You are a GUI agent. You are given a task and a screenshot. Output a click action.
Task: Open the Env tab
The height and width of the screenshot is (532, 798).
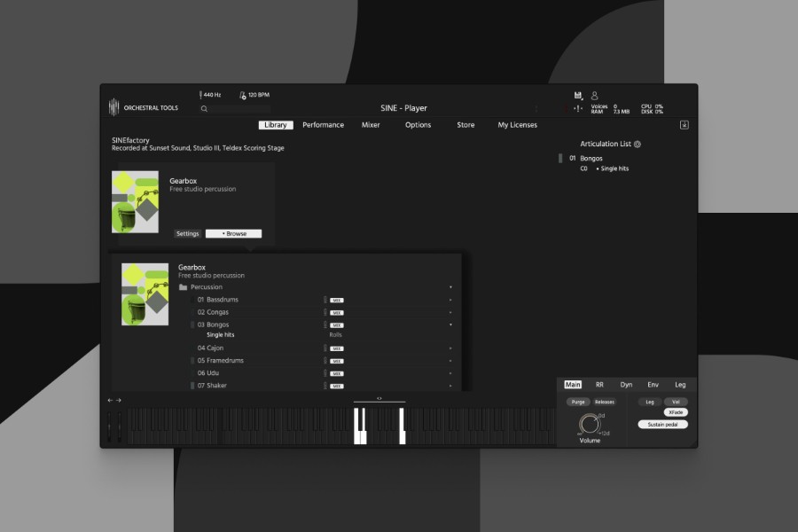click(653, 385)
